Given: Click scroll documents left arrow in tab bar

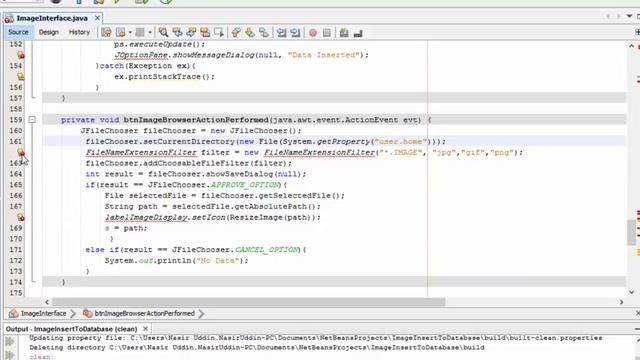Looking at the screenshot, I should [609, 16].
